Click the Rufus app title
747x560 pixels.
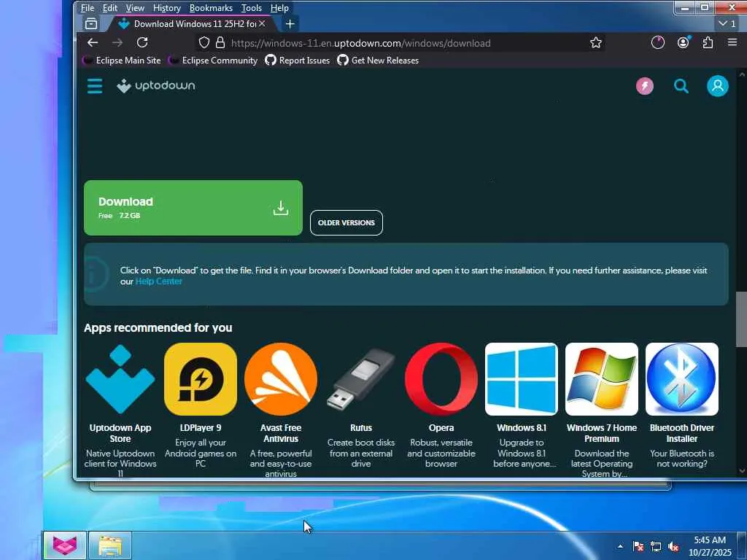coord(361,427)
